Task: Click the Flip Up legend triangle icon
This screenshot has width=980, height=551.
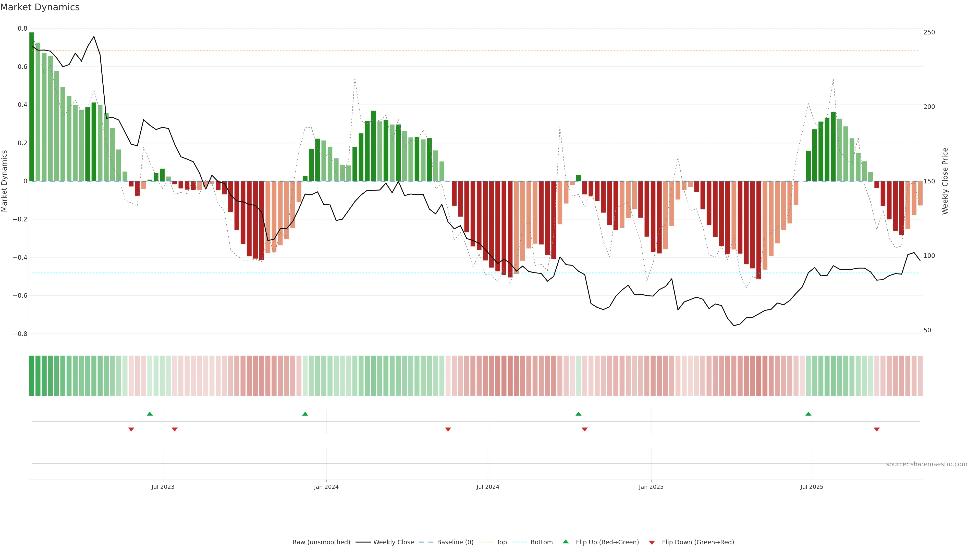Action: (566, 542)
